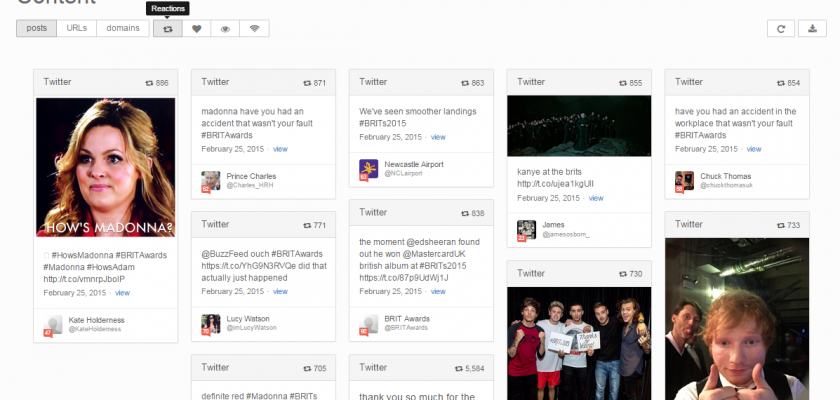Select the wifi reach sort icon
840x400 pixels.
coord(254,29)
